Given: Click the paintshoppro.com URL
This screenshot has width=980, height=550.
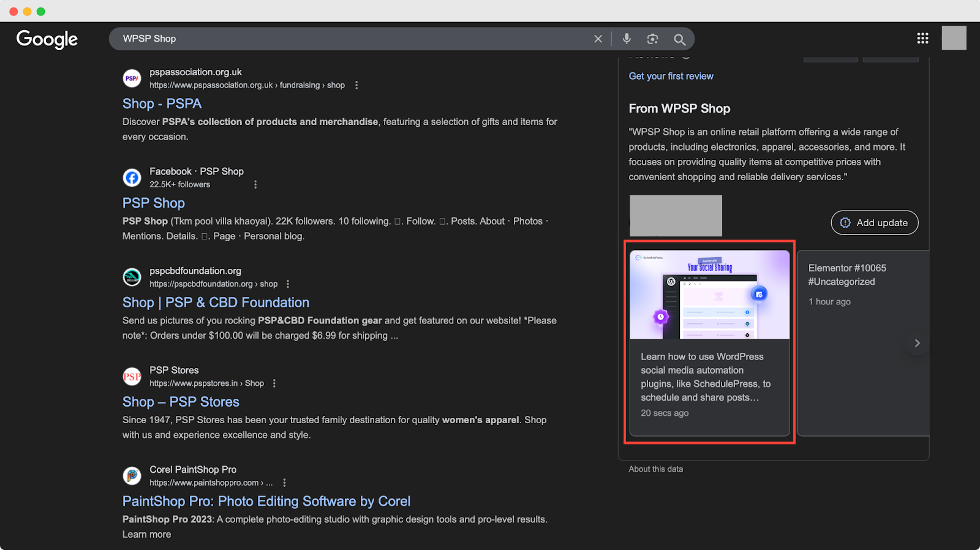Looking at the screenshot, I should point(211,483).
